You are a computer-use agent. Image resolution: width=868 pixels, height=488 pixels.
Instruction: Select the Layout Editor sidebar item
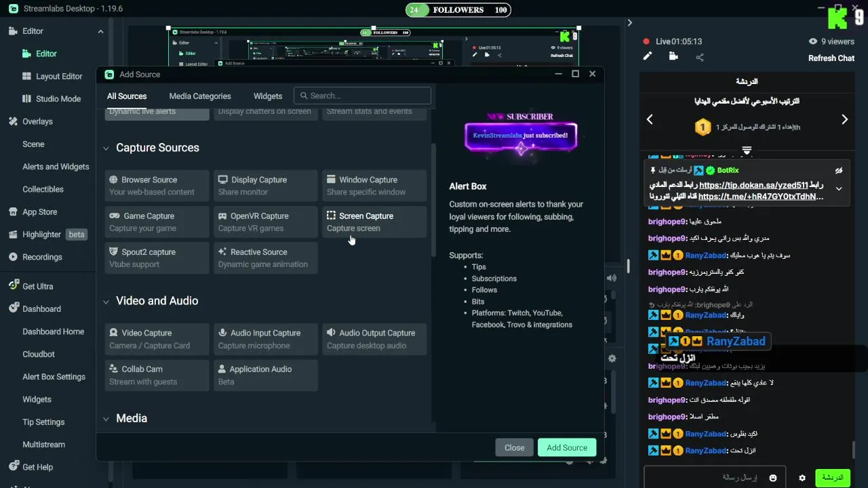(x=52, y=77)
